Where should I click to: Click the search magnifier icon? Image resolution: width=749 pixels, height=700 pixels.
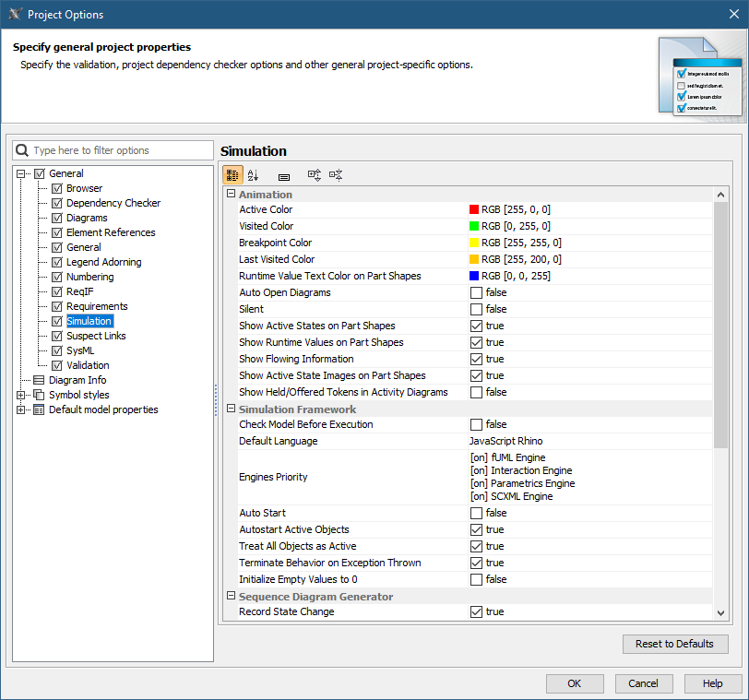23,150
